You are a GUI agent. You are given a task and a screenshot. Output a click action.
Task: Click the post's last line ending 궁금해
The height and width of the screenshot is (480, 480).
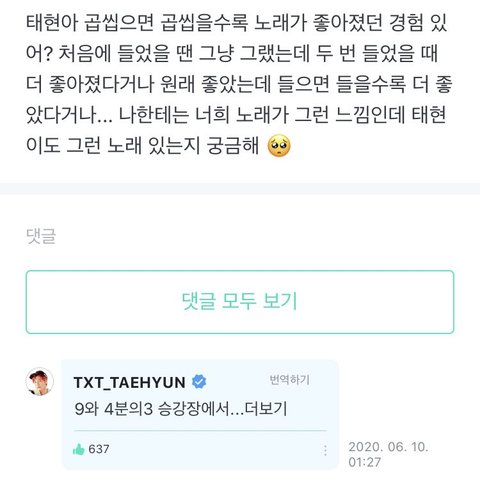click(x=143, y=146)
